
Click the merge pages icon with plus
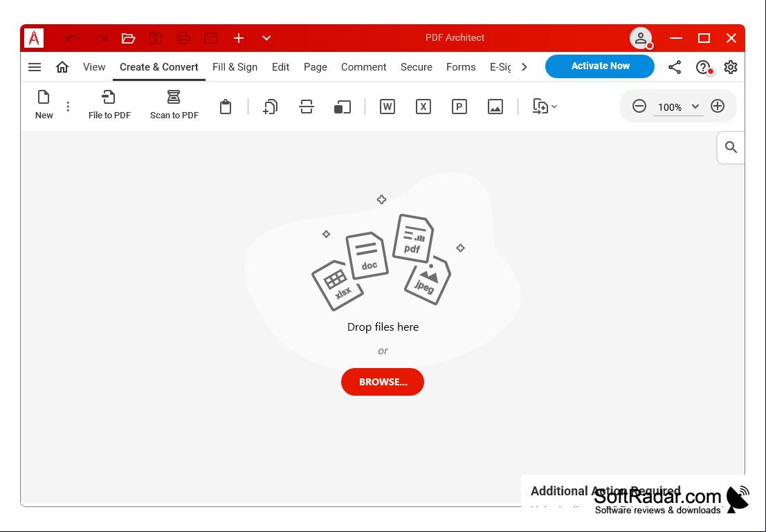(270, 107)
